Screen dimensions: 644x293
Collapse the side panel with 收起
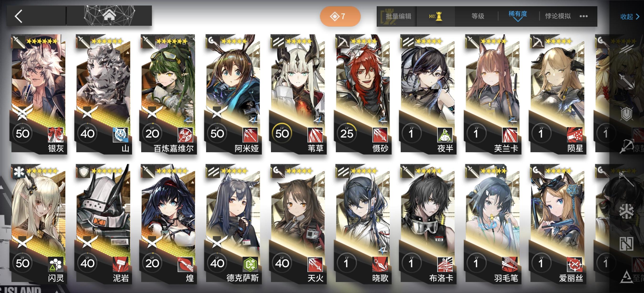pos(630,17)
